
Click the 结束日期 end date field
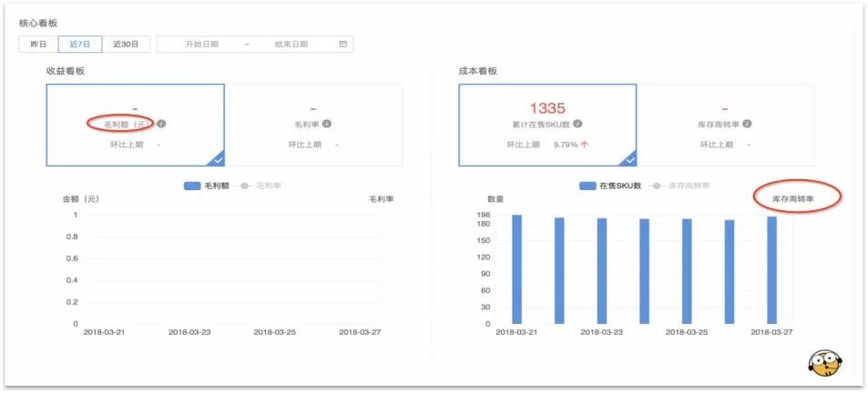point(291,45)
